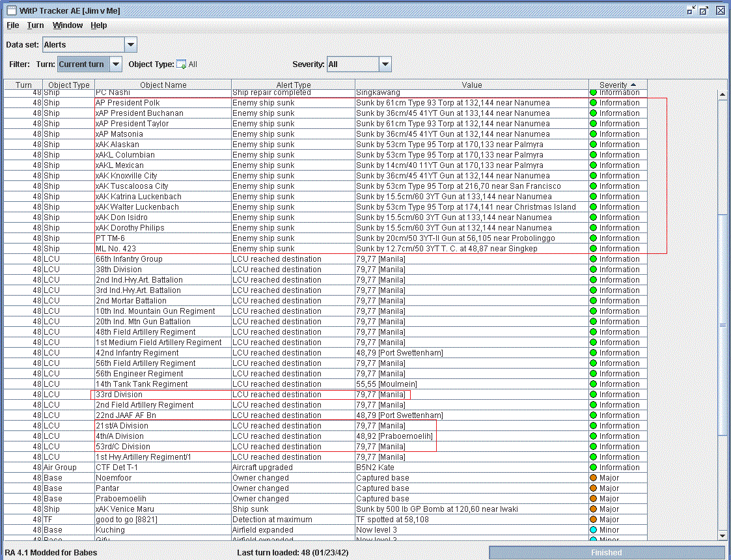Click the orange Major dot for xAK Venice Maru
Viewport: 731px width, 560px height.
[594, 509]
